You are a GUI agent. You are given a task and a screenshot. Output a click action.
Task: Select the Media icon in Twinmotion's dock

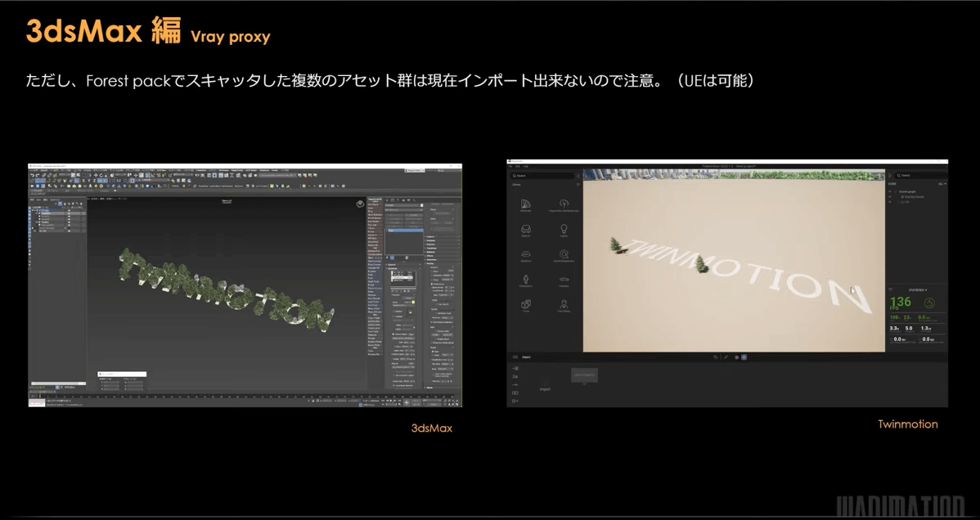[515, 393]
